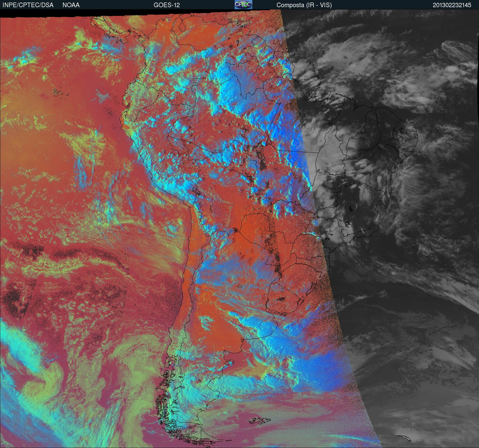This screenshot has height=448, width=479.
Task: Click the 201302232145 timestamp
Action: coord(452,5)
